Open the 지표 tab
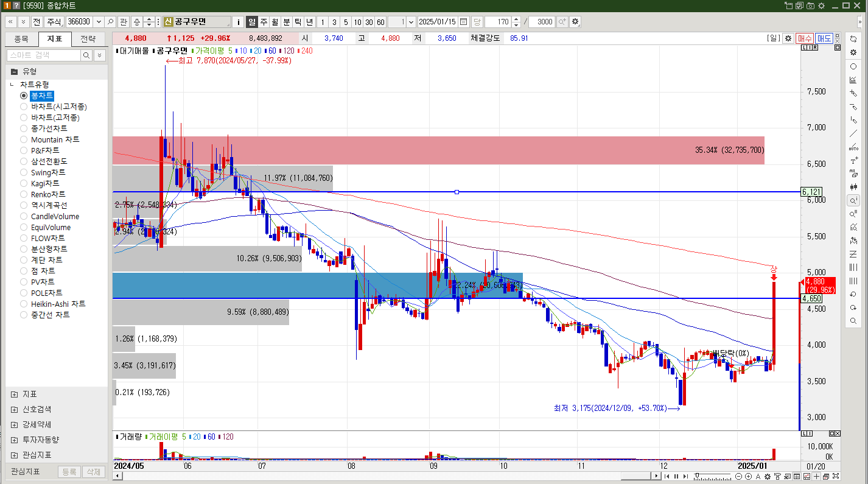 [54, 39]
